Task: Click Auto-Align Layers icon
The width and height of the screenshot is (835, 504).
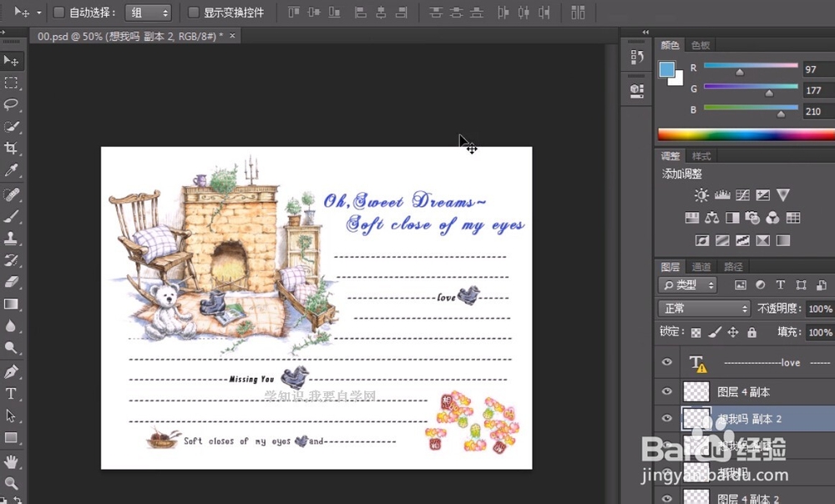Action: (578, 13)
